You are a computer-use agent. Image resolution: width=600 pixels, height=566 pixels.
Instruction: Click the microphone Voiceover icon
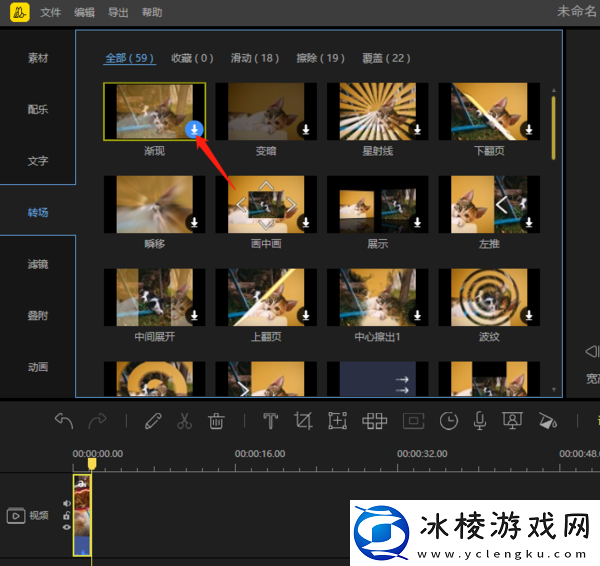480,421
